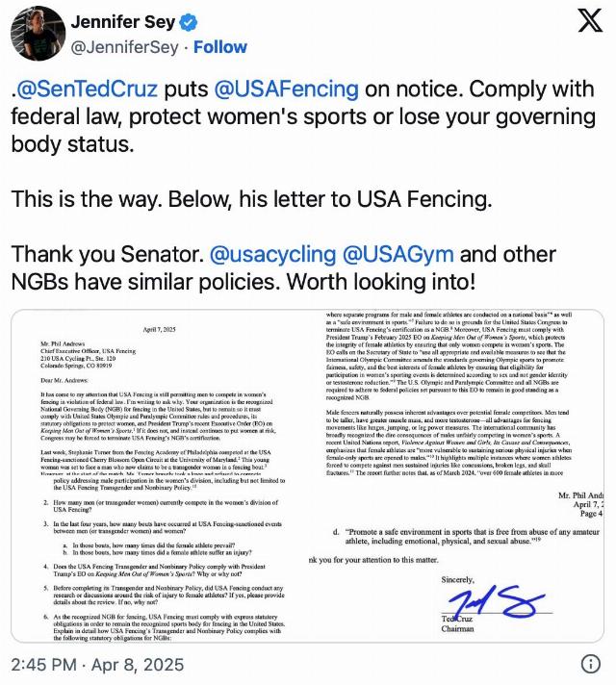
Task: Open the tweet info icon
Action: coord(591,665)
